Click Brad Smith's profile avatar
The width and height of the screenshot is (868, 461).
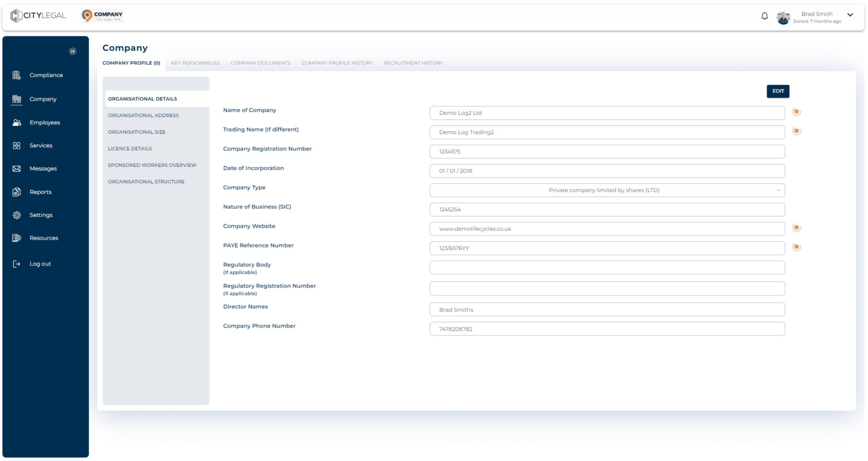point(783,17)
